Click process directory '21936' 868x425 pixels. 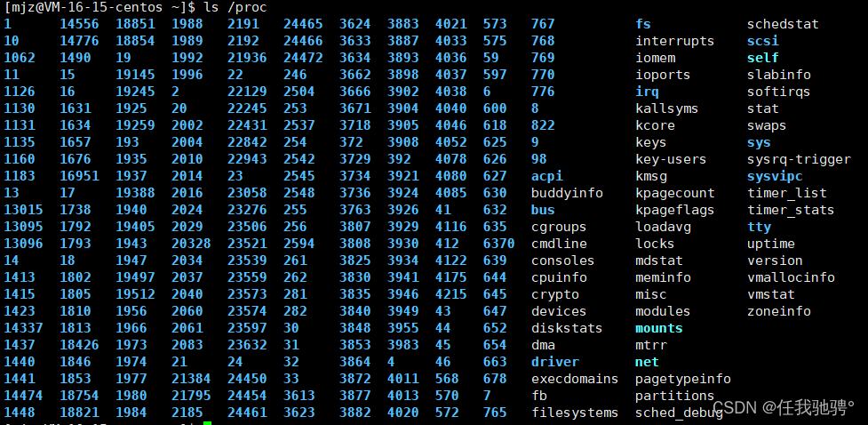(x=248, y=58)
